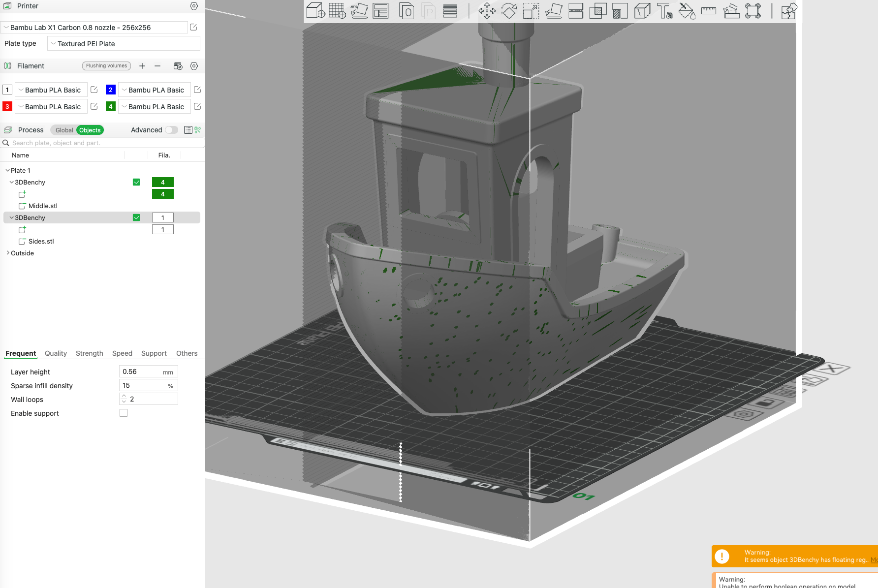Select the Color painting bucket tool
Screen dimensions: 878x588
pyautogui.click(x=687, y=11)
